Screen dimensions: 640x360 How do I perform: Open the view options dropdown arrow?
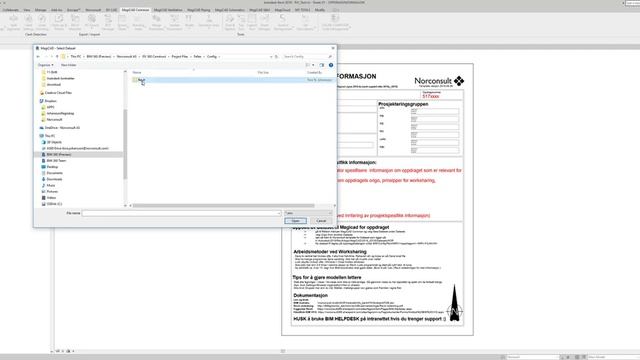click(313, 65)
